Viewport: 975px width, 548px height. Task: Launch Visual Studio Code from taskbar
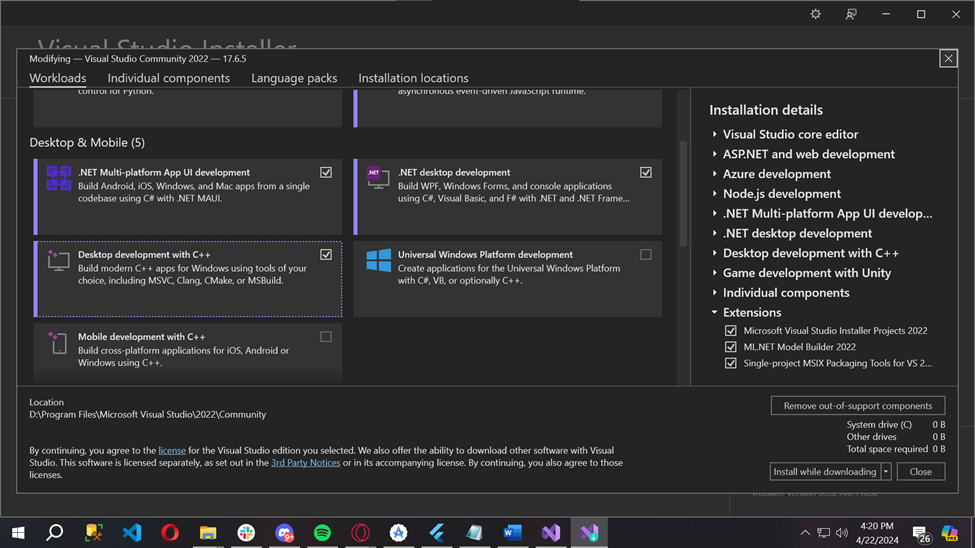pos(132,532)
